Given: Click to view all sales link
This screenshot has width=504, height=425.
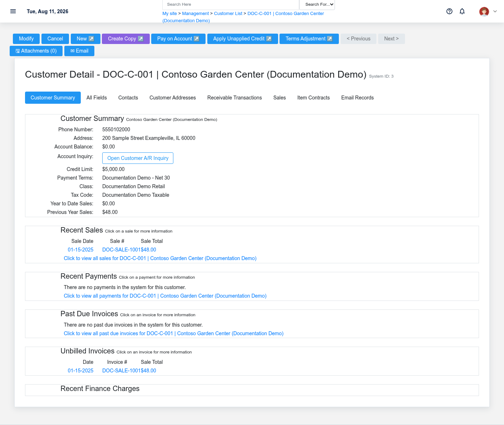Looking at the screenshot, I should tap(160, 258).
